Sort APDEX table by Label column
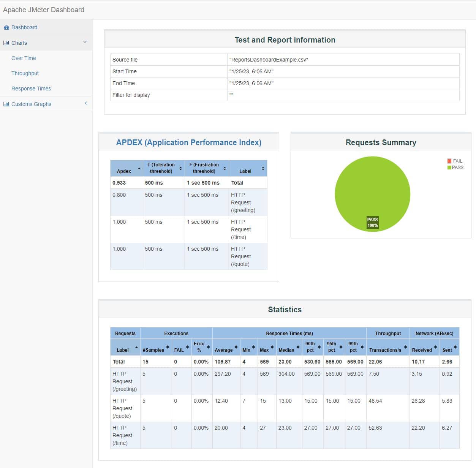The image size is (476, 468). tap(248, 168)
